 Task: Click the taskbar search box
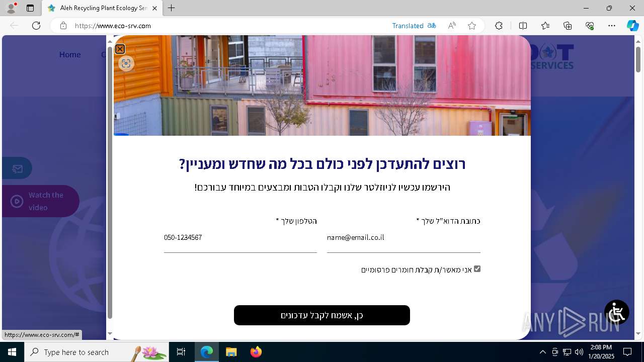click(97, 352)
